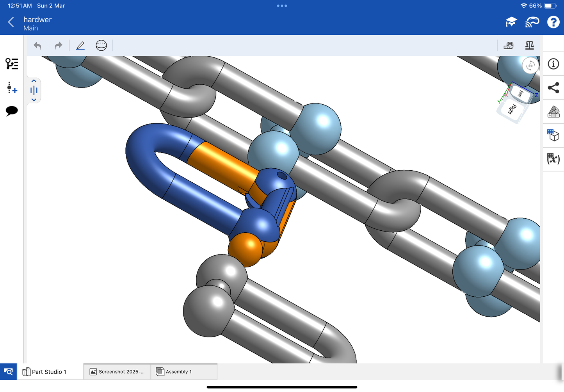Open the Share document option
The width and height of the screenshot is (564, 392).
click(553, 88)
